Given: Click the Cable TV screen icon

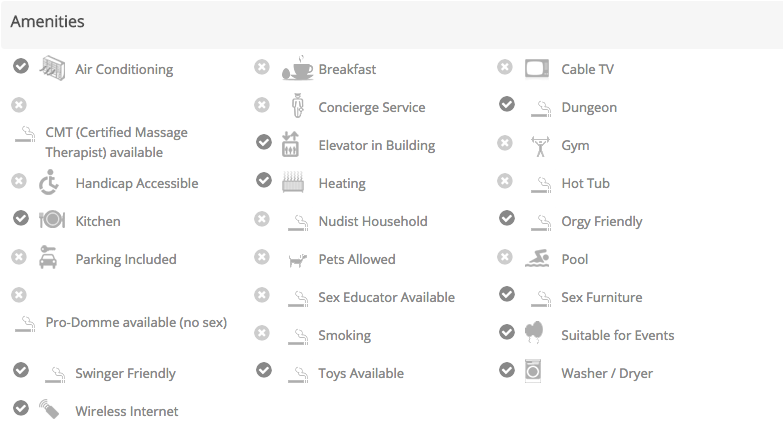Looking at the screenshot, I should pyautogui.click(x=537, y=69).
